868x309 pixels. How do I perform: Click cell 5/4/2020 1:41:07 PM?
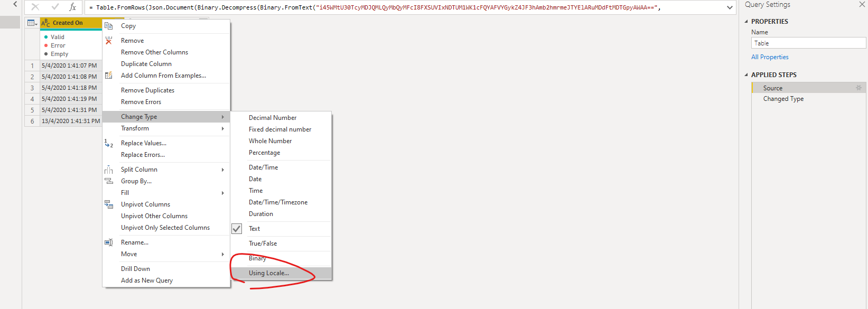click(x=69, y=65)
